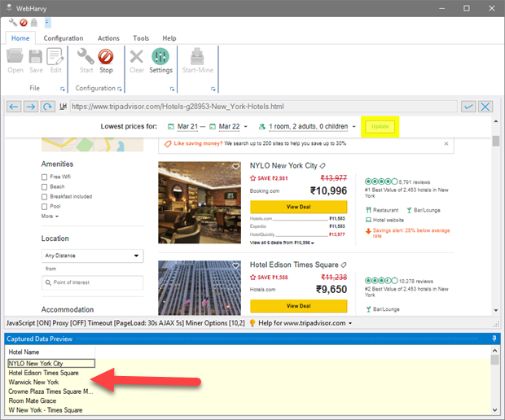The height and width of the screenshot is (420, 505).
Task: Open the Any Distance dropdown
Action: click(x=92, y=256)
